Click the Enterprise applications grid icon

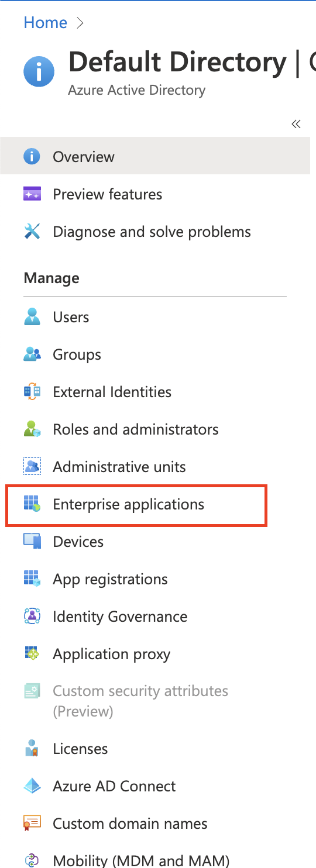pos(32,504)
